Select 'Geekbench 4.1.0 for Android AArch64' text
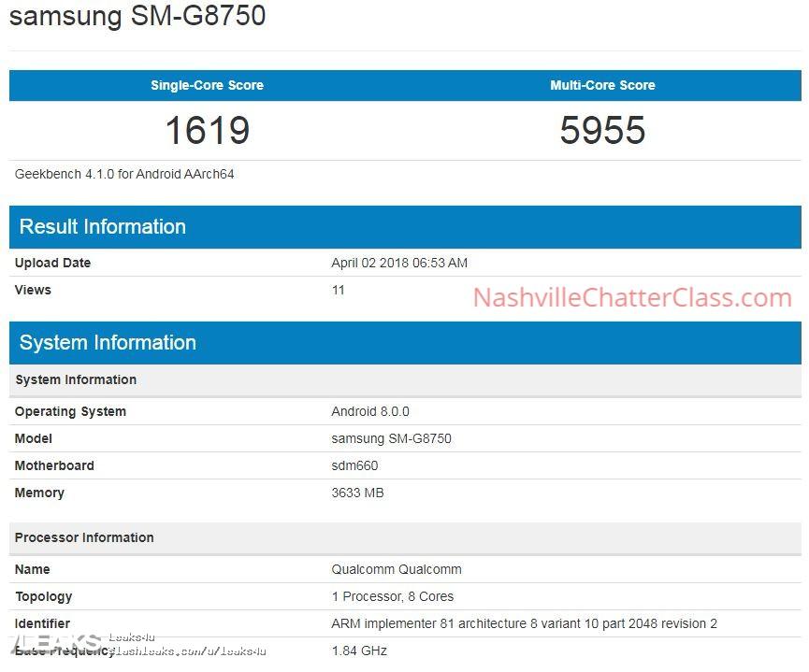This screenshot has height=672, width=809. pyautogui.click(x=124, y=175)
